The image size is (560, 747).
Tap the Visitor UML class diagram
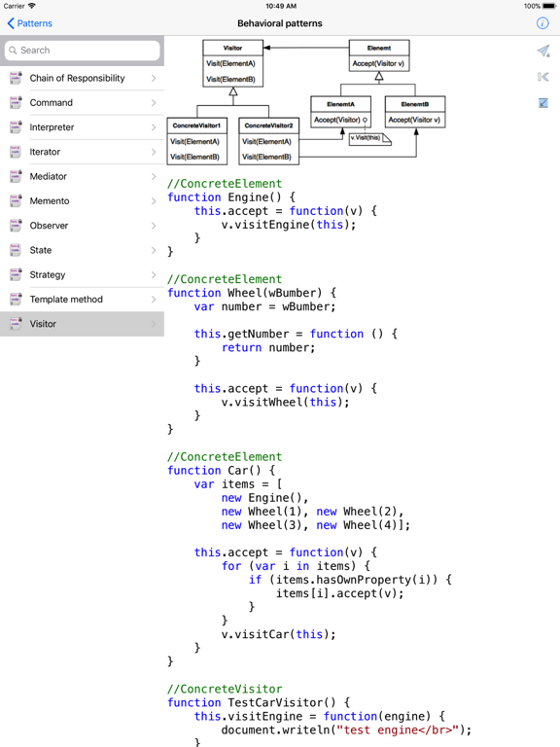[306, 102]
